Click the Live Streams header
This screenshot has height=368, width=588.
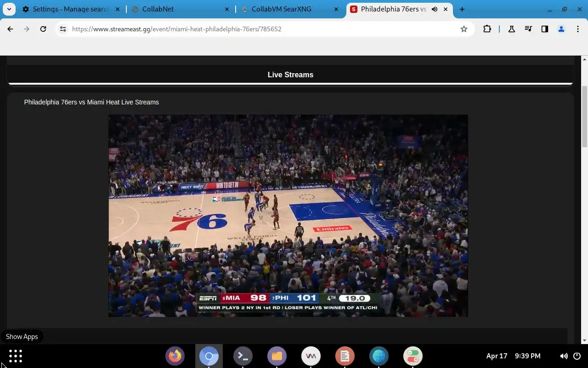[290, 75]
